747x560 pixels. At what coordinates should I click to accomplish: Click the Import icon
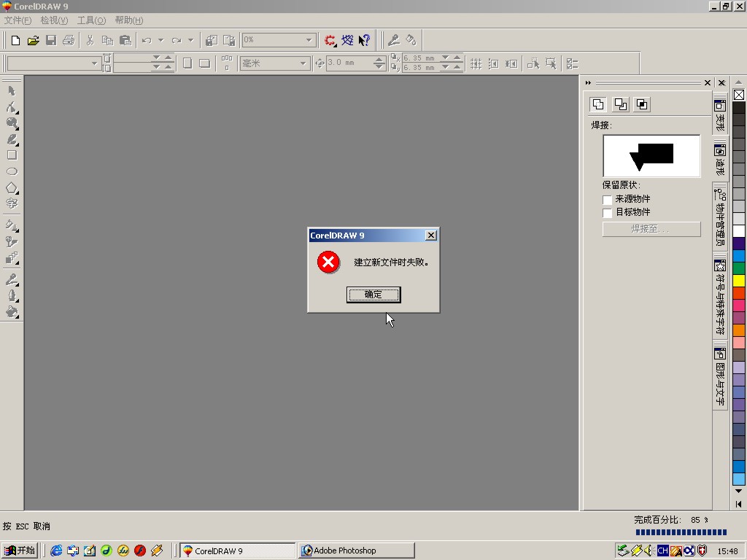tap(212, 41)
